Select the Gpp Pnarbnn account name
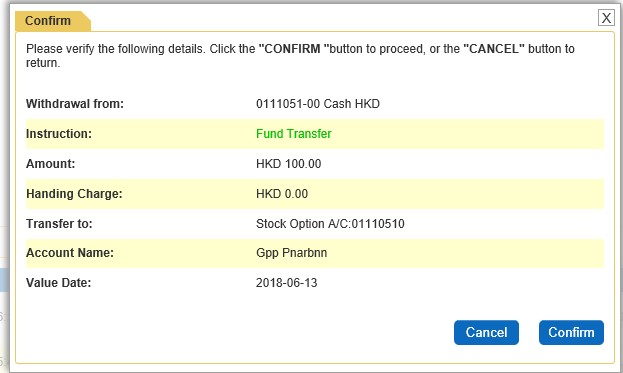Screen dimensions: 623x373 (x=292, y=253)
